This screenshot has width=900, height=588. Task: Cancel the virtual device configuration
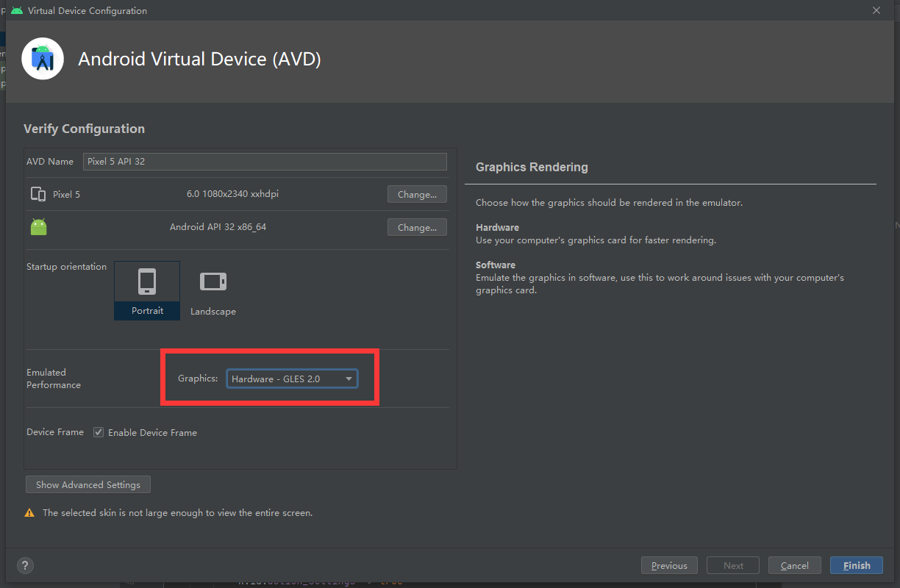794,565
